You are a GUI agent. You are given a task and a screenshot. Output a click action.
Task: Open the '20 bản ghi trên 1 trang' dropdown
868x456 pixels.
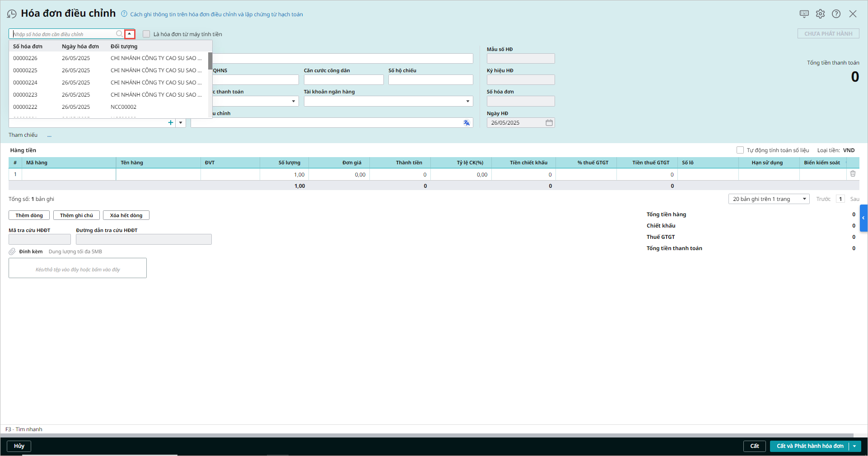(x=769, y=199)
